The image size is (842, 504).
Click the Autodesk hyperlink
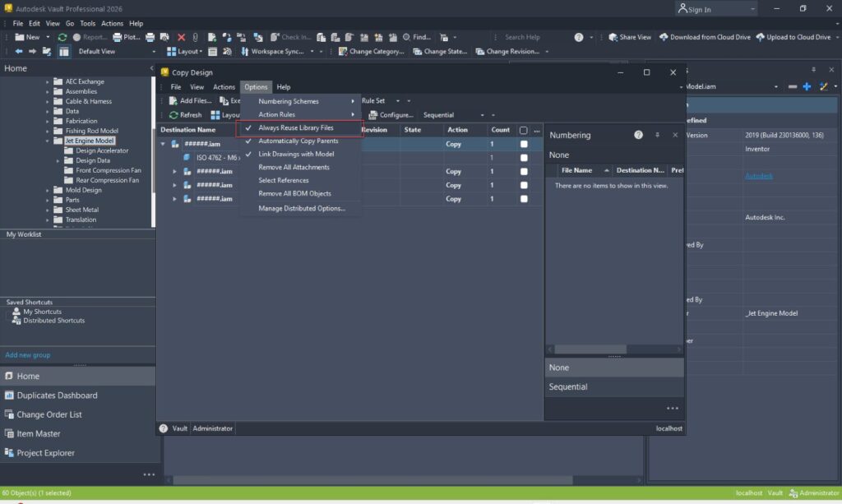(x=759, y=176)
